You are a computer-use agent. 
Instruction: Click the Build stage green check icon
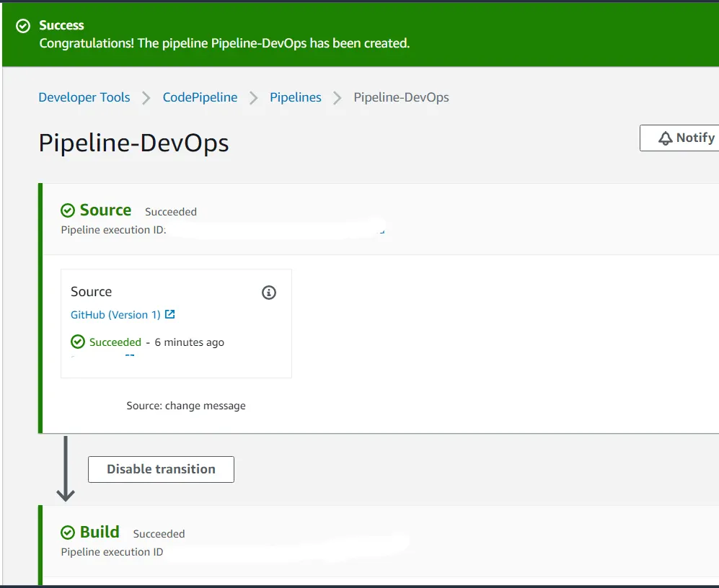pyautogui.click(x=68, y=533)
